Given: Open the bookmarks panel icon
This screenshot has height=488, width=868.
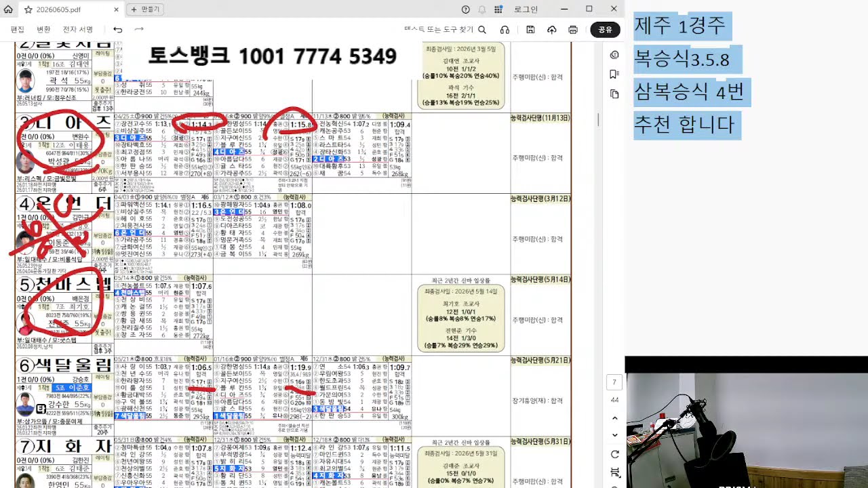Looking at the screenshot, I should click(614, 74).
